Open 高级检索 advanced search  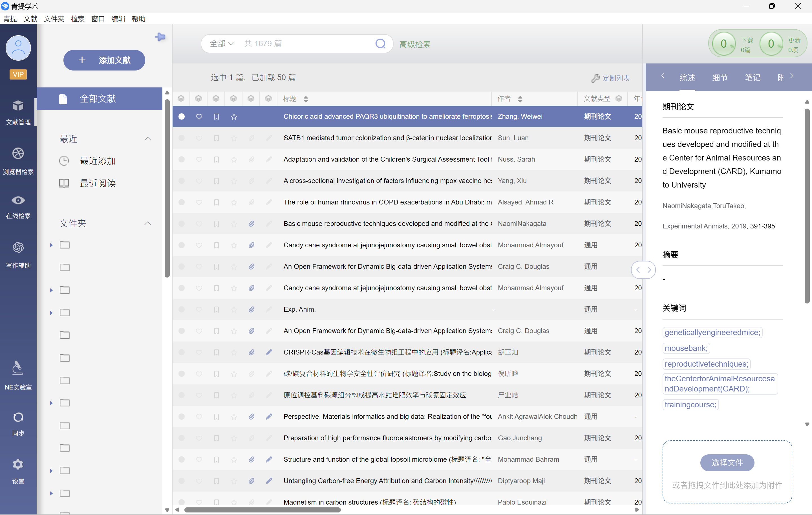[x=415, y=44]
